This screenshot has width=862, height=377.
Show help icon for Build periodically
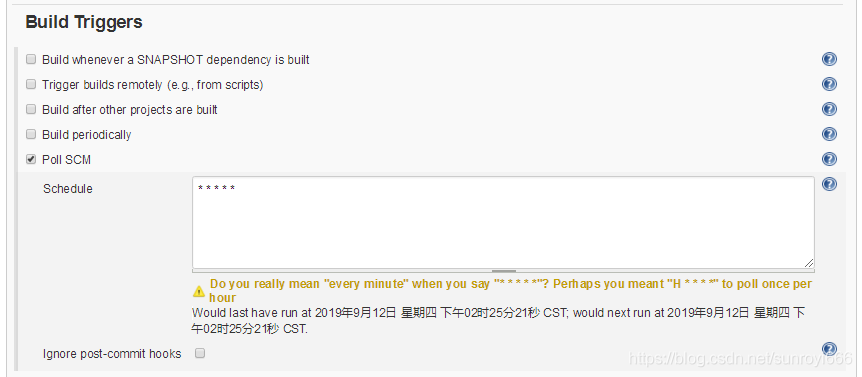pos(829,134)
